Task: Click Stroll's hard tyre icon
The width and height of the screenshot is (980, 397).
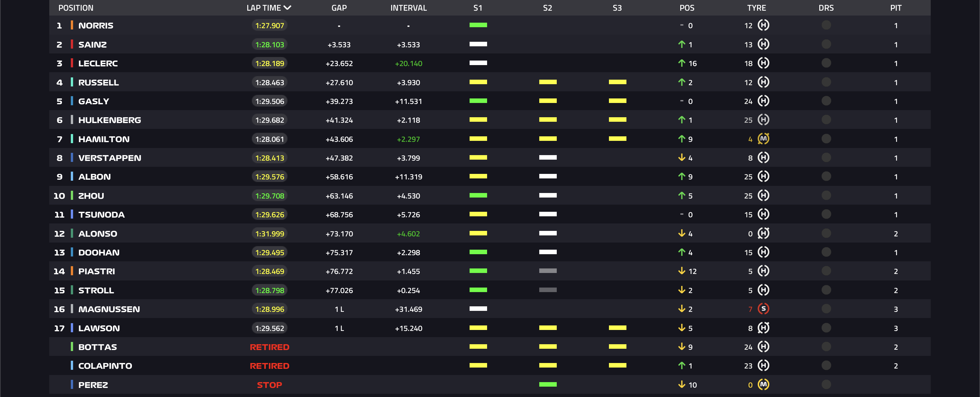Action: click(x=763, y=290)
